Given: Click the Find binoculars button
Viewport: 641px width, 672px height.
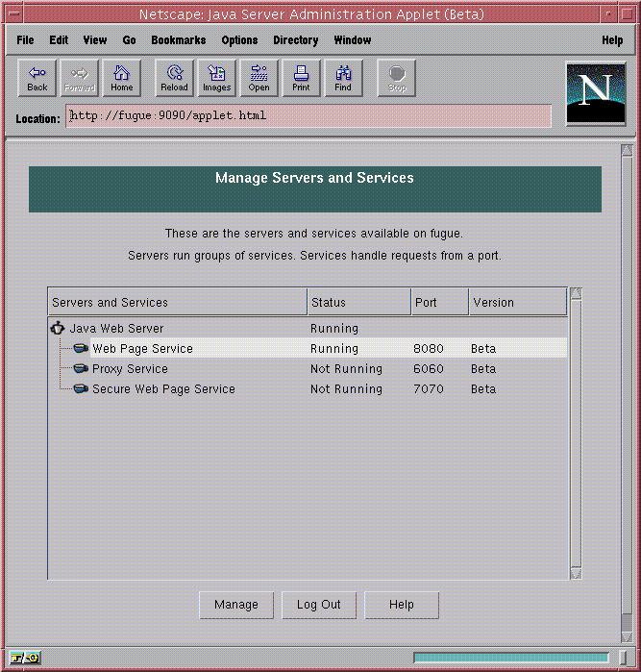Looking at the screenshot, I should (343, 79).
